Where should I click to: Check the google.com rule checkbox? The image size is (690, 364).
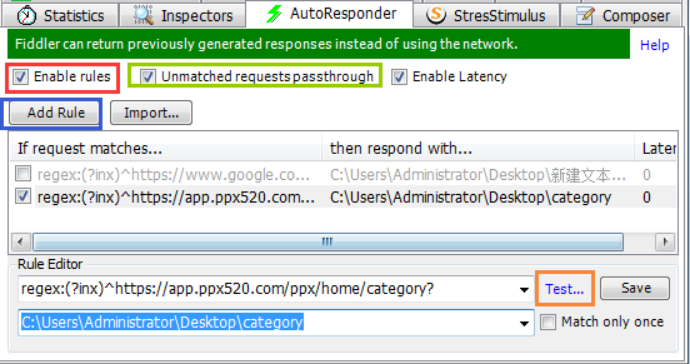coord(23,174)
